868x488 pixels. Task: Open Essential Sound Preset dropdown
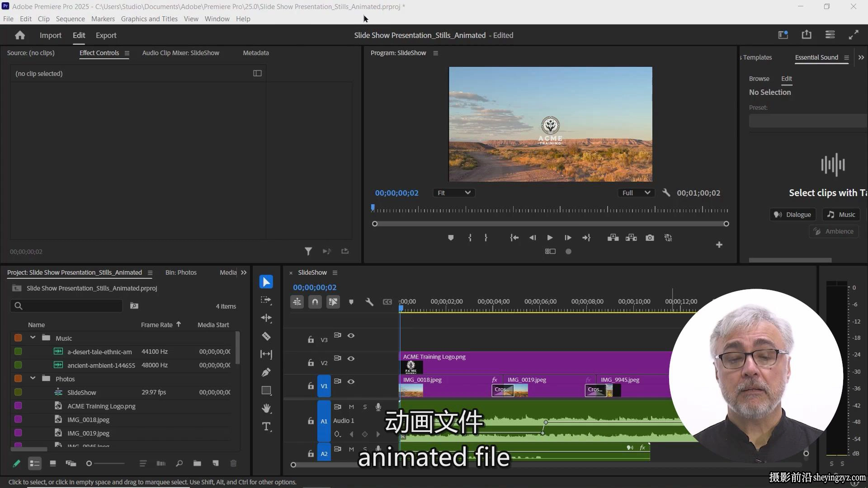tap(808, 121)
